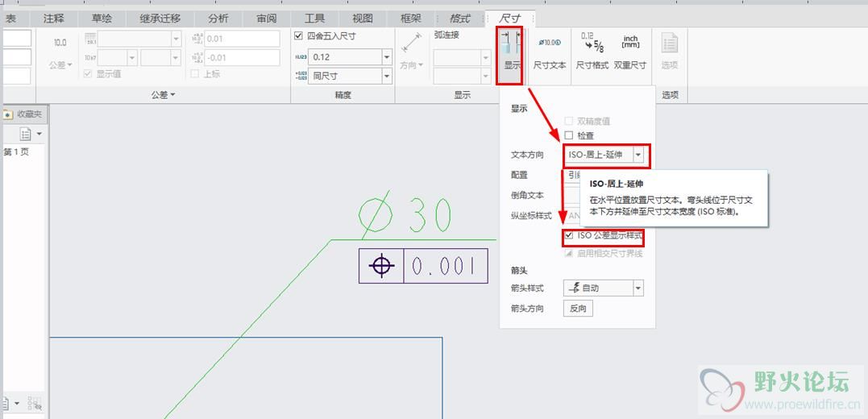Click the position tolerance crosshair symbol
868x419 pixels.
[381, 266]
